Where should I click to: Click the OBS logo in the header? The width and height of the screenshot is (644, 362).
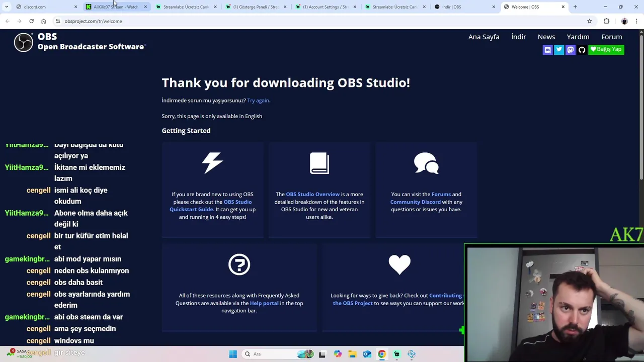click(23, 42)
